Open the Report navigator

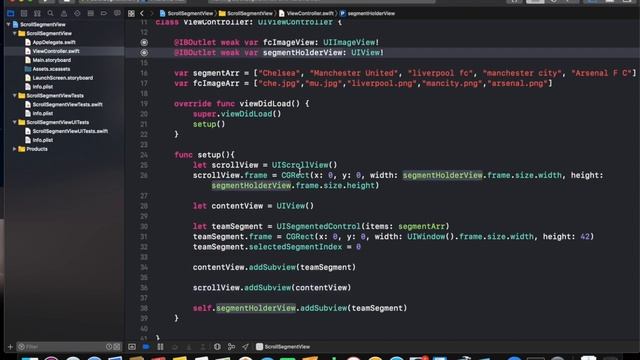click(117, 13)
